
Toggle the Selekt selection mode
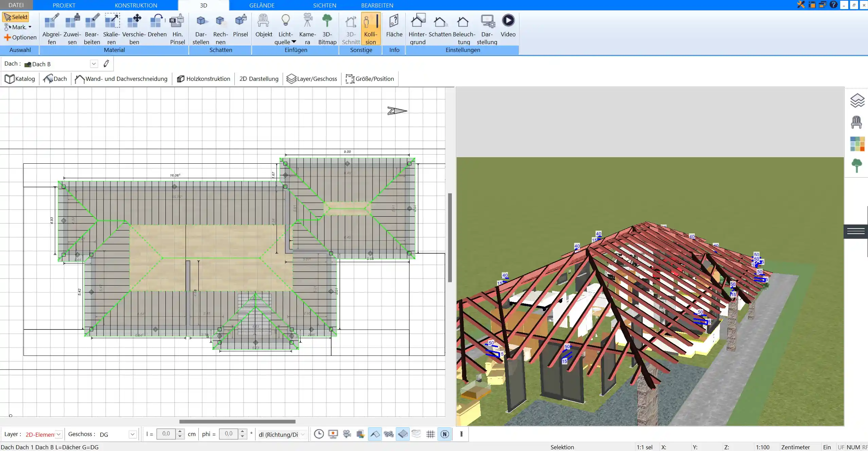pyautogui.click(x=16, y=17)
